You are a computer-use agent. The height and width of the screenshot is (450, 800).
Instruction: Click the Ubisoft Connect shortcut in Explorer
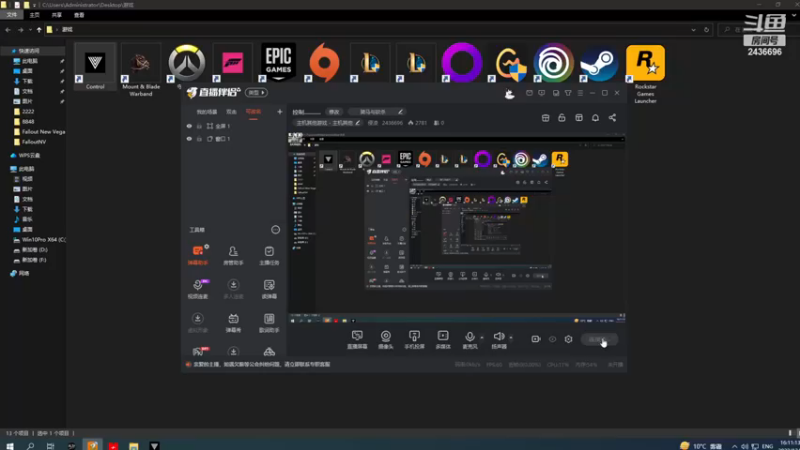554,63
